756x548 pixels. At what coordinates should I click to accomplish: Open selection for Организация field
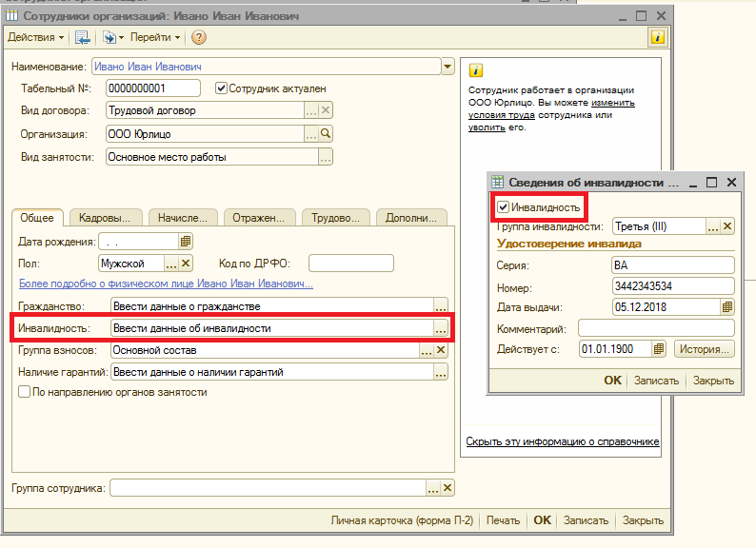[x=311, y=134]
